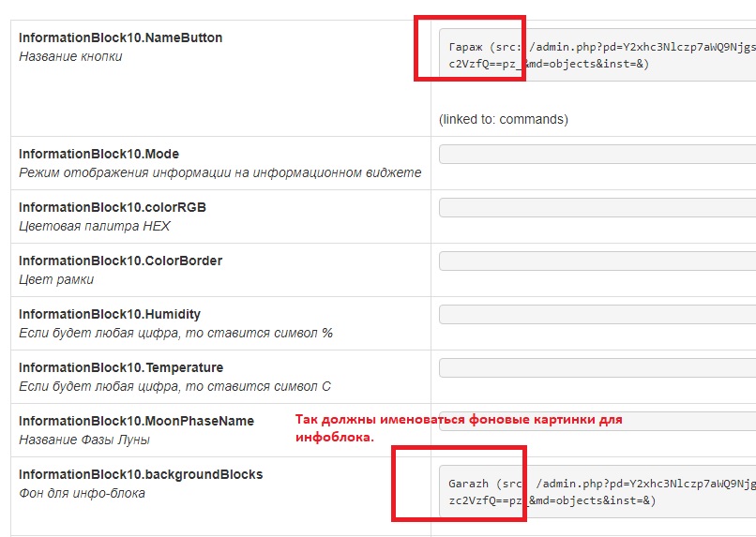Screen dimensions: 756x537
Task: Click the "(linked to: commands)" text
Action: coord(503,119)
